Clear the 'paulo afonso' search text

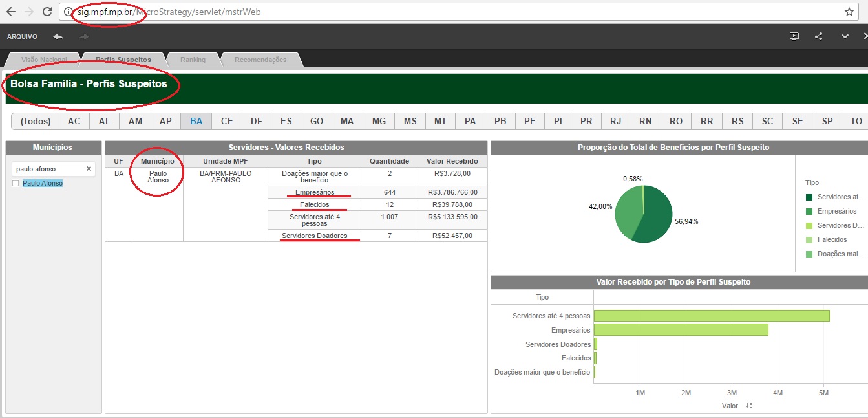coord(89,169)
